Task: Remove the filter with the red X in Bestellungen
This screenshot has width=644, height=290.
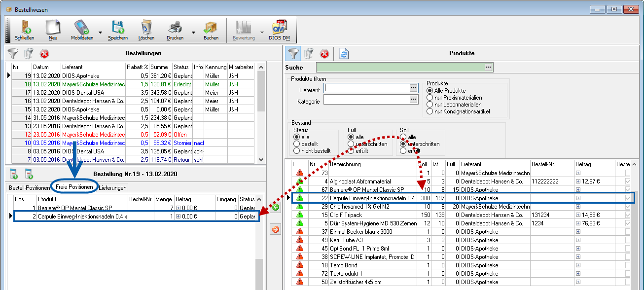Action: [44, 53]
